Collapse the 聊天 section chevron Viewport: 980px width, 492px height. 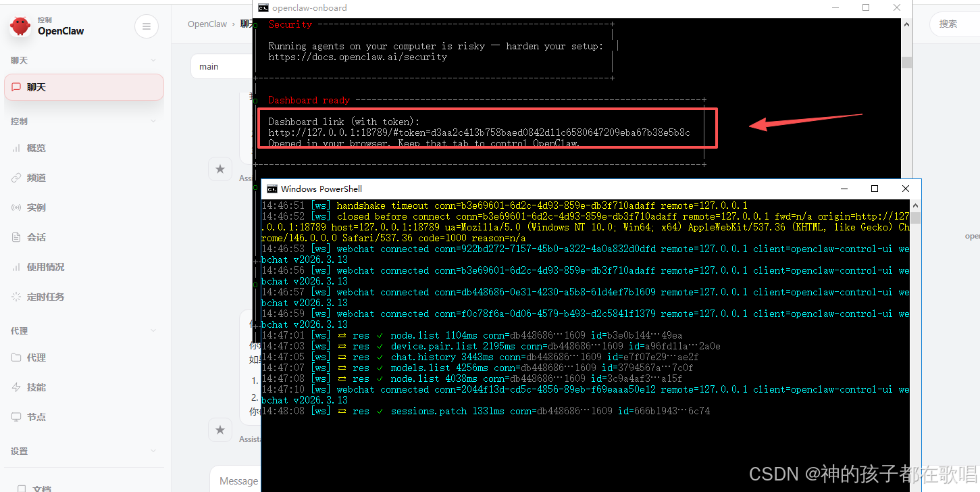[153, 61]
